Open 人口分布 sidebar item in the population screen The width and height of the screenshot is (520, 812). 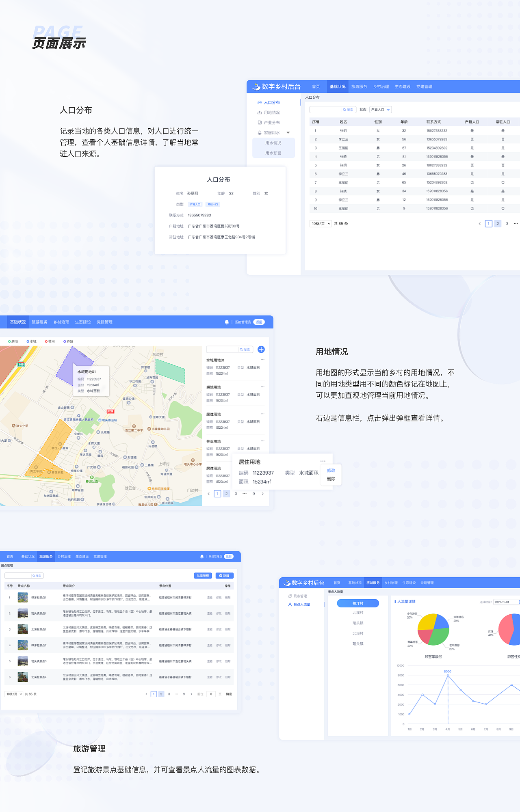click(269, 102)
